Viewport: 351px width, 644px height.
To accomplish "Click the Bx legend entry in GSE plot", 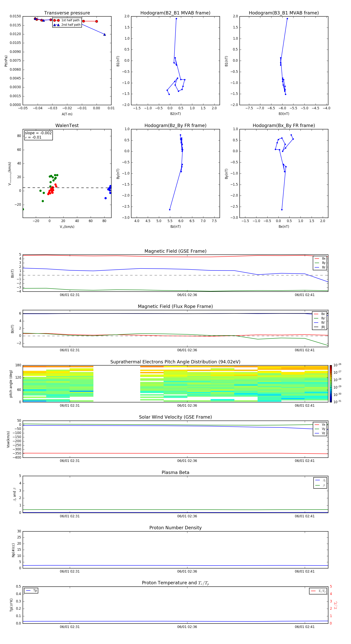I will point(320,259).
